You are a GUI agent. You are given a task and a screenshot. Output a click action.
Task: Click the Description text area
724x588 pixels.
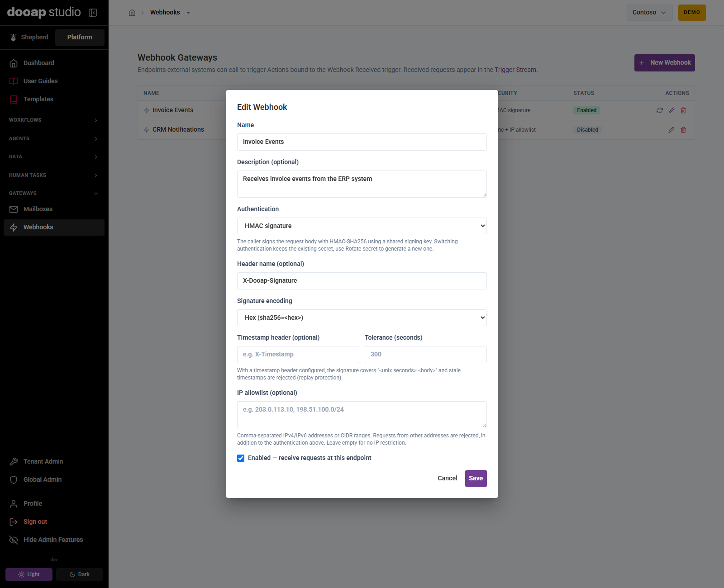(x=362, y=184)
